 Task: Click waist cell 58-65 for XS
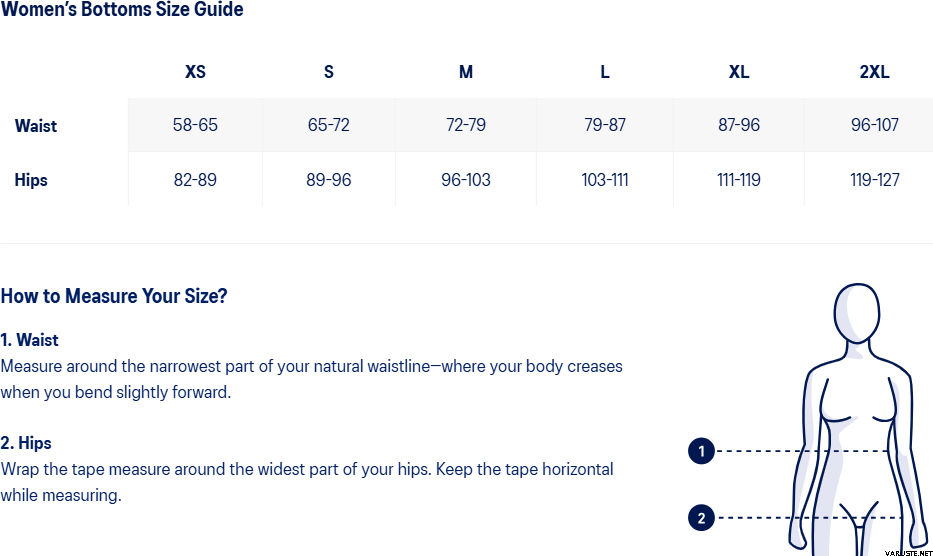click(x=195, y=125)
